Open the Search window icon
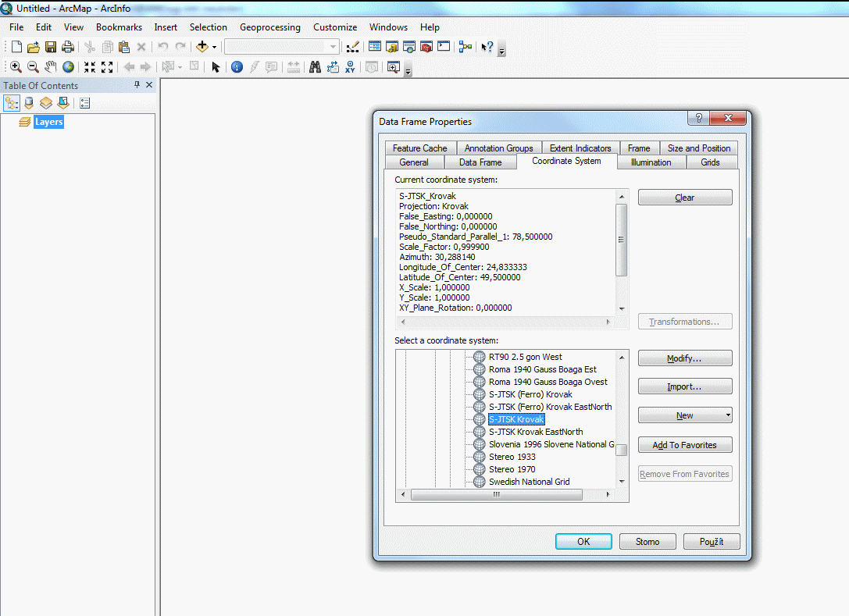The image size is (849, 616). (x=409, y=47)
